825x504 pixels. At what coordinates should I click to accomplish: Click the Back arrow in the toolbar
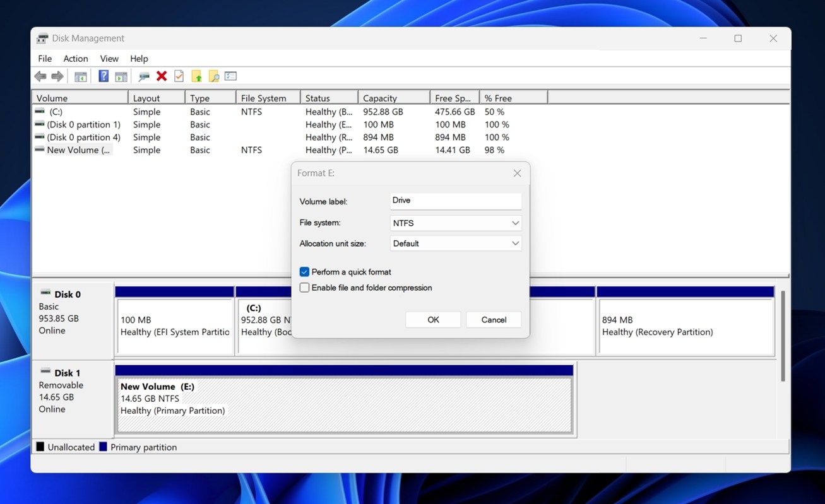[x=40, y=76]
